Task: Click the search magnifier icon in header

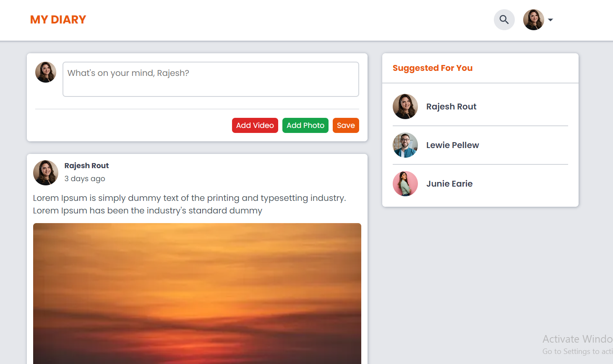Action: [x=504, y=20]
